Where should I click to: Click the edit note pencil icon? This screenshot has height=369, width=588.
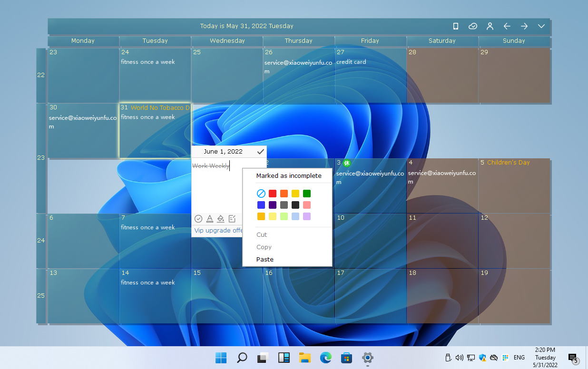tap(232, 219)
